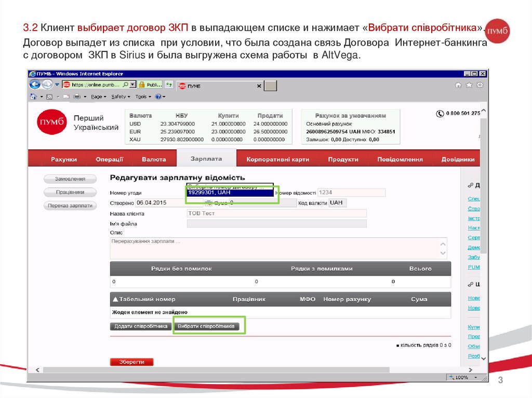Open IE Tools gear icon
Viewport: 532px width, 398px height.
(480, 85)
